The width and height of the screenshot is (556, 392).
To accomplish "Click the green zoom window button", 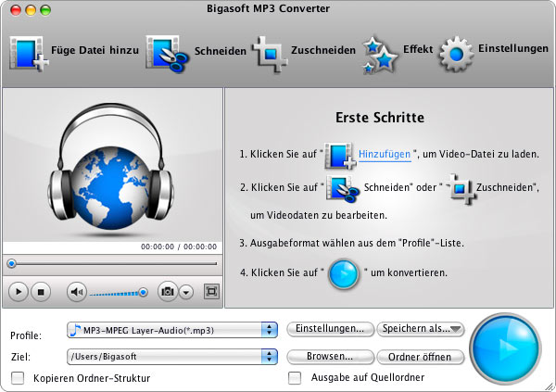I will [x=45, y=9].
